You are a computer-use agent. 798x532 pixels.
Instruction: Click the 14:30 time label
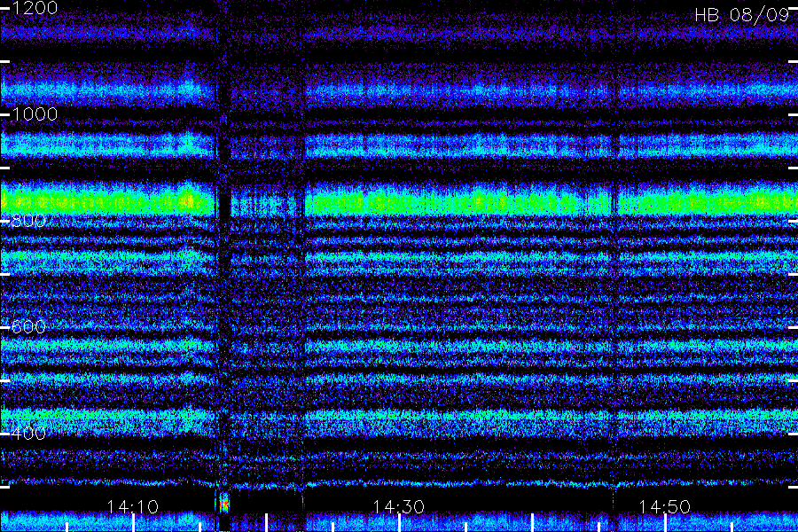pyautogui.click(x=398, y=506)
